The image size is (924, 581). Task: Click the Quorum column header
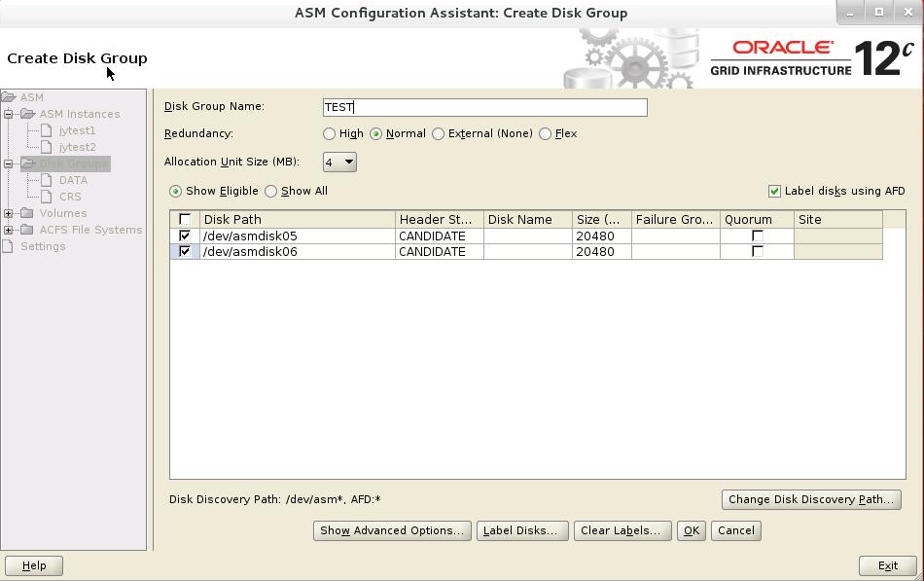click(758, 219)
